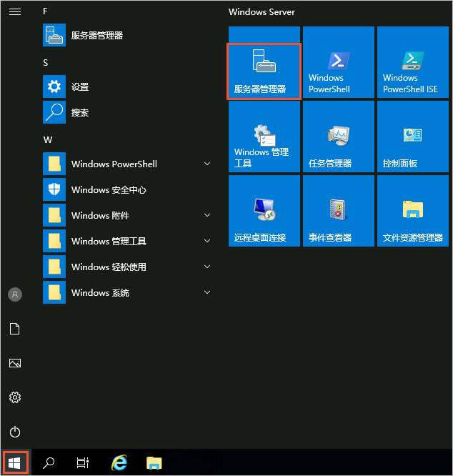
Task: Click the Windows 轻松使用 folder icon
Action: (x=54, y=267)
